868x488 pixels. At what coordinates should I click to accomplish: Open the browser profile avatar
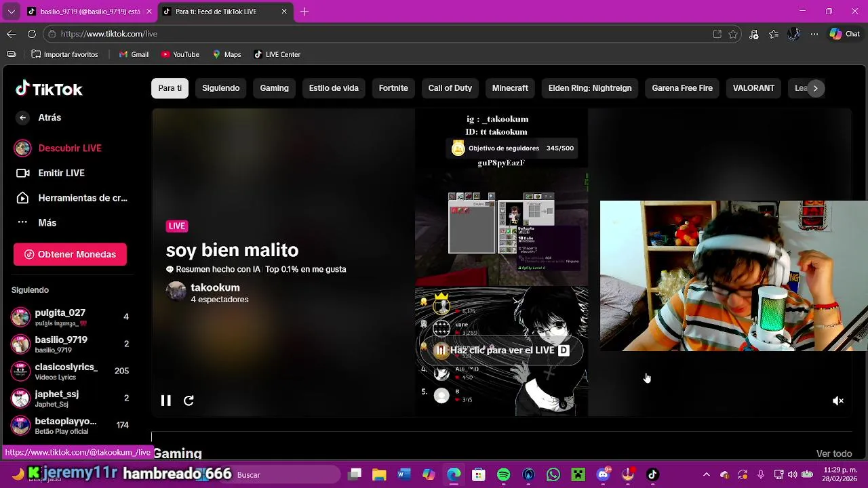tap(794, 34)
